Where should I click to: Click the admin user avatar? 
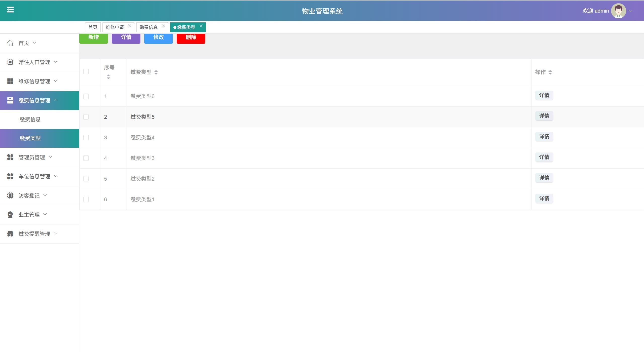tap(618, 11)
